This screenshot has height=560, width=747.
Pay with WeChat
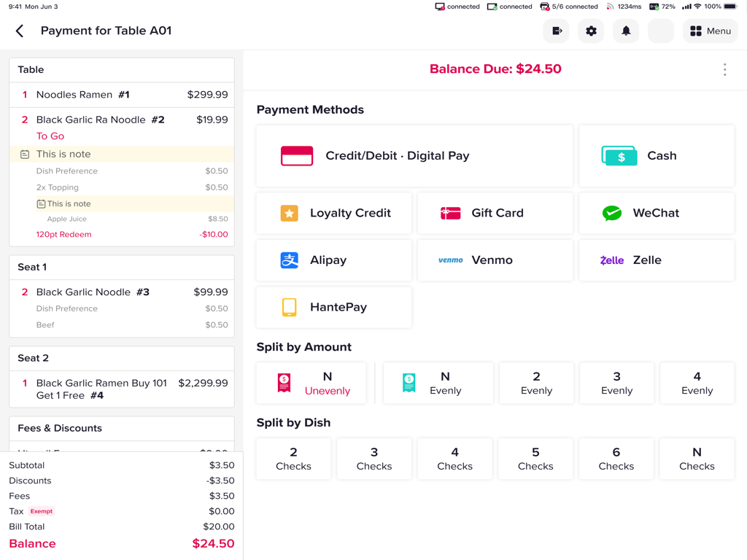pos(656,213)
